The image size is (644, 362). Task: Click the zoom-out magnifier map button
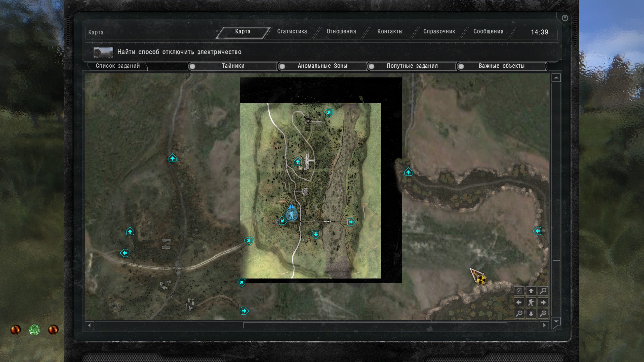click(519, 313)
